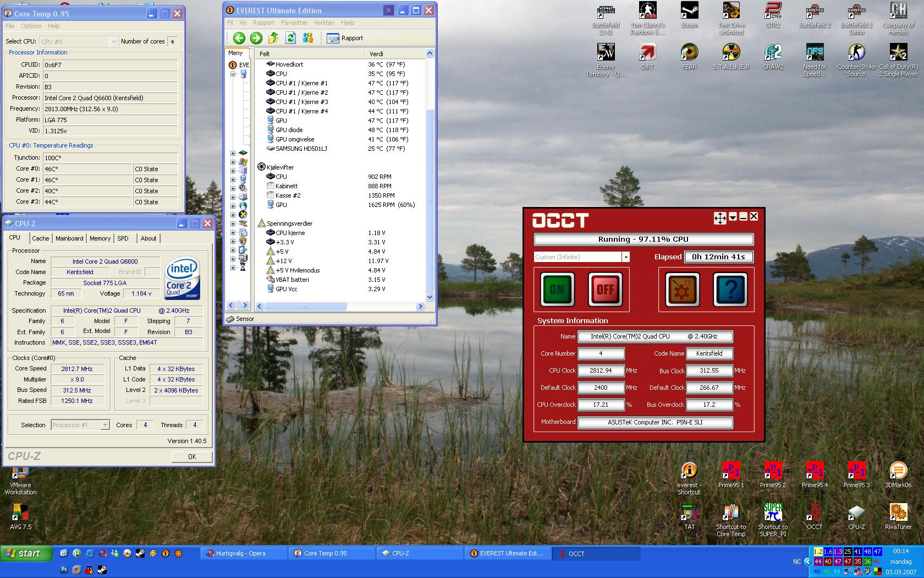
Task: Click the Up level arrow in EVEREST toolbar
Action: pos(273,38)
